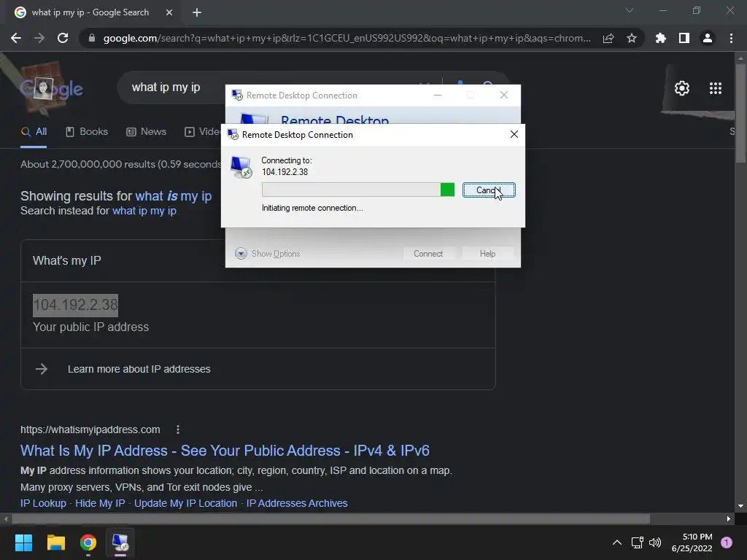The image size is (747, 560).
Task: Click the connection progress bar
Action: tap(357, 190)
